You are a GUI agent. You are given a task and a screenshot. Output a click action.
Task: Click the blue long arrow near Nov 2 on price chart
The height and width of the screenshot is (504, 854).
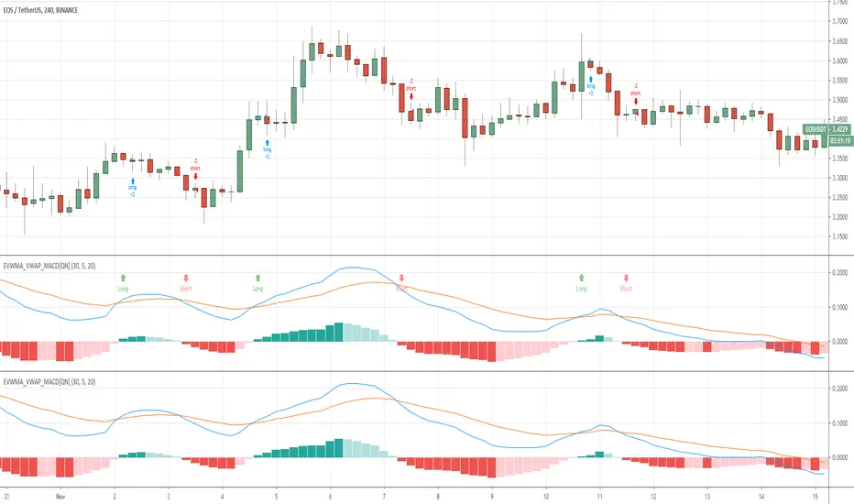point(133,181)
